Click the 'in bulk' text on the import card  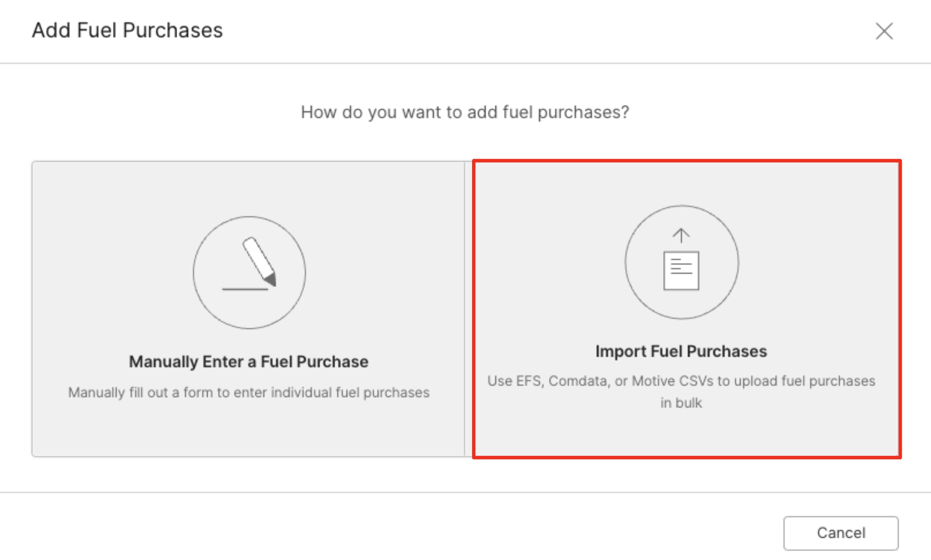(681, 403)
